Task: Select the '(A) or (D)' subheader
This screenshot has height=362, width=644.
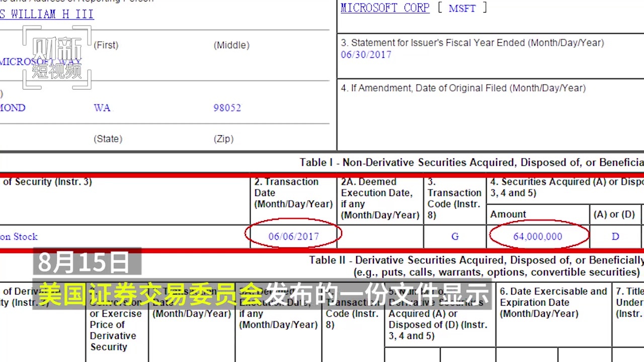Action: point(614,214)
